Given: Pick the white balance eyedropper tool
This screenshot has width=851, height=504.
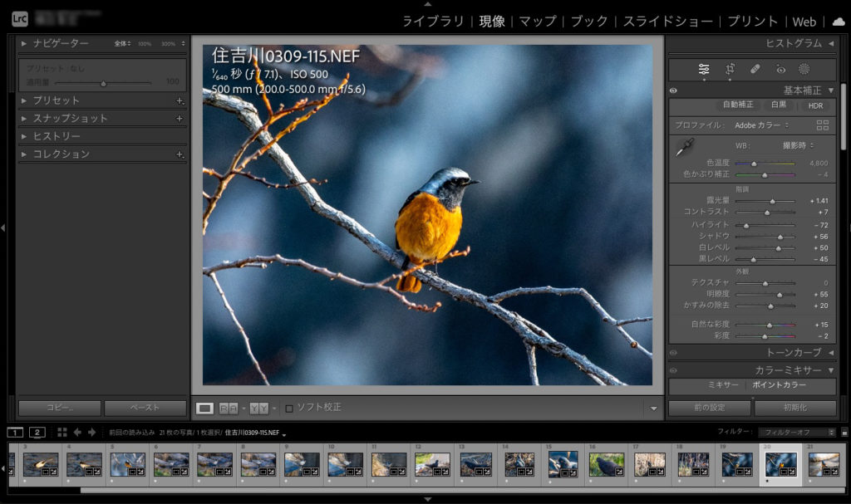Looking at the screenshot, I should click(x=683, y=148).
